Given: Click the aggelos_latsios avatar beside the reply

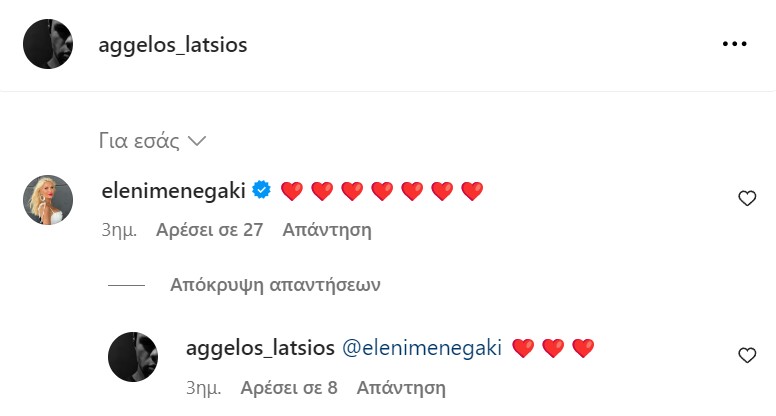Looking at the screenshot, I should pos(133,357).
